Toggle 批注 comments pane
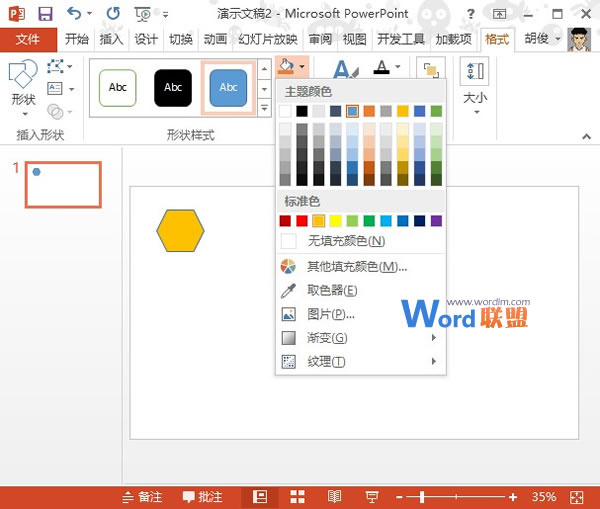Viewport: 600px width, 509px height. pos(202,497)
